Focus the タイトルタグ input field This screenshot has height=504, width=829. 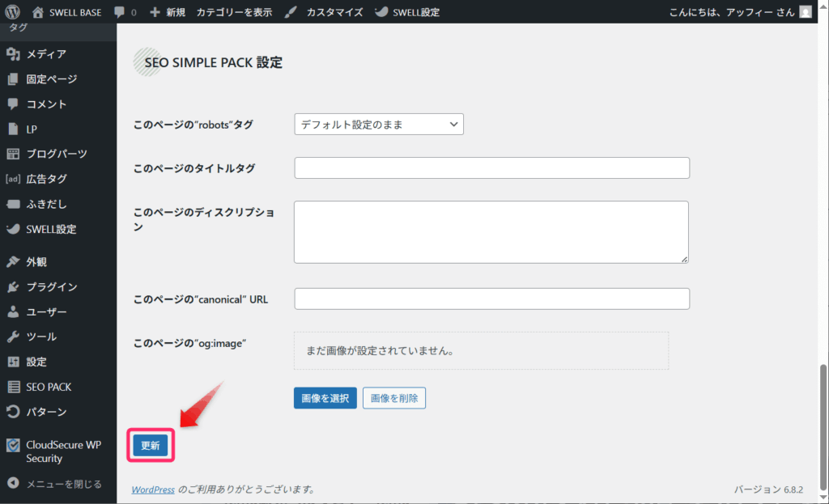(x=491, y=168)
